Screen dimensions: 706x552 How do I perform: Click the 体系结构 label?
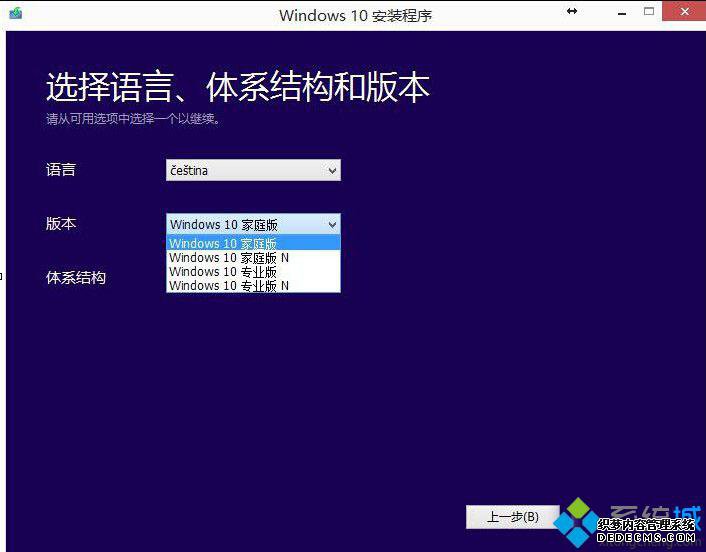tap(76, 277)
